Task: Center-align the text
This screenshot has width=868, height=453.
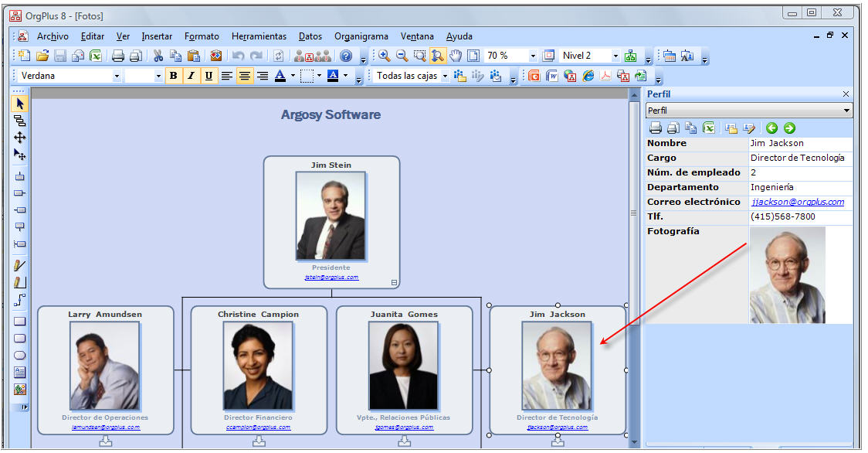Action: 244,76
